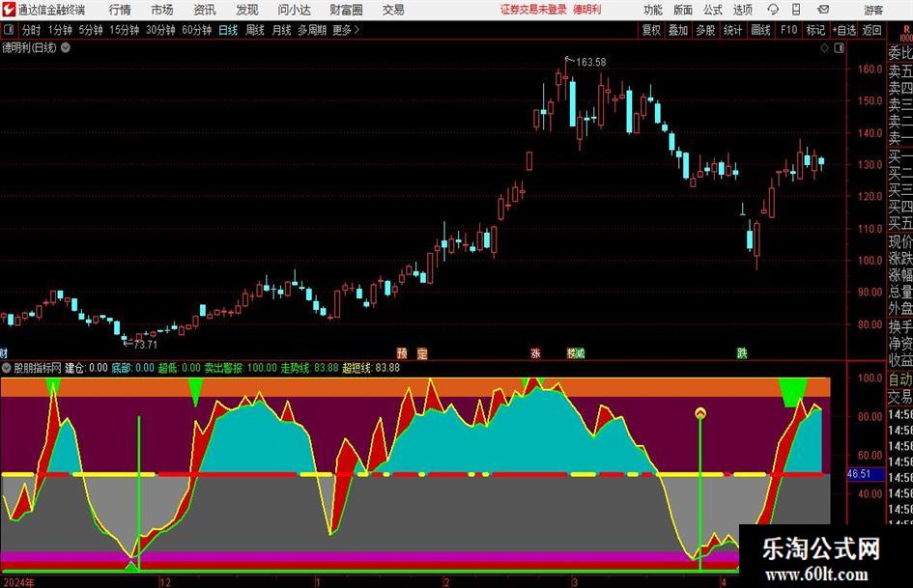Switch to the 60分钟 period tab
The height and width of the screenshot is (588, 913).
pos(197,30)
